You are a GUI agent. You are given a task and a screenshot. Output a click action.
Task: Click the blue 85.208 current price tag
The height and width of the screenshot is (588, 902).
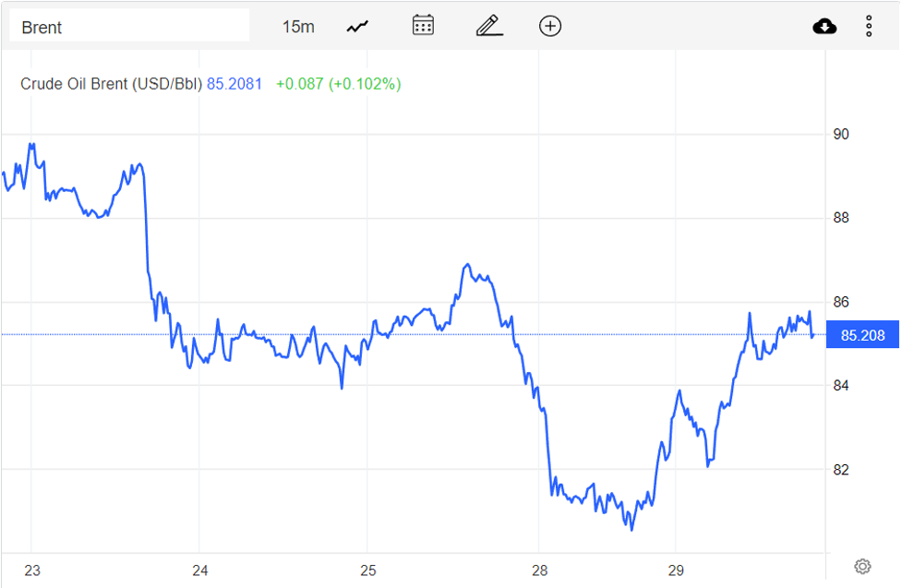point(861,335)
